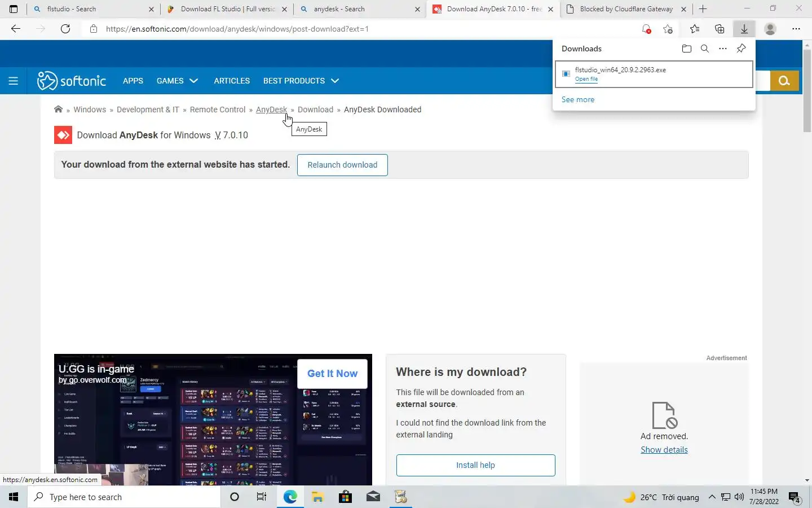Click the Softonic logo
812x508 pixels.
[72, 81]
